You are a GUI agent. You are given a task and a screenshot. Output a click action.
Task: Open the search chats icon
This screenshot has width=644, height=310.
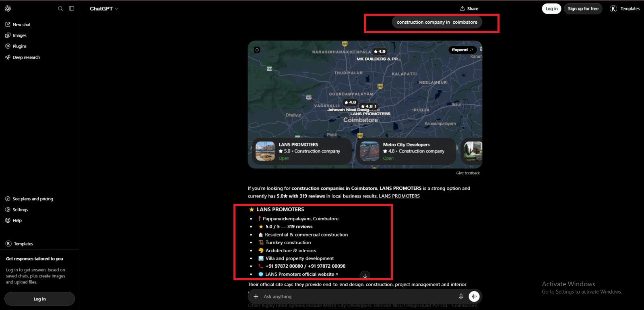point(60,8)
